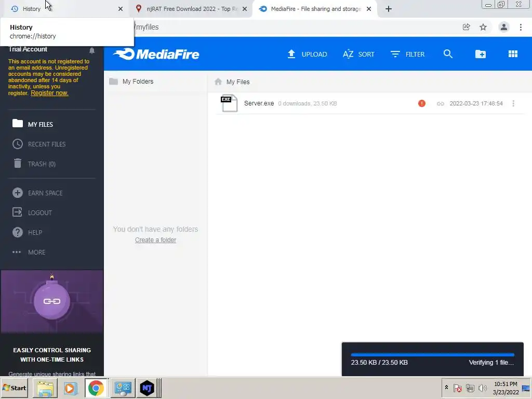Click the network tray icon
The image size is (532, 399).
click(470, 388)
